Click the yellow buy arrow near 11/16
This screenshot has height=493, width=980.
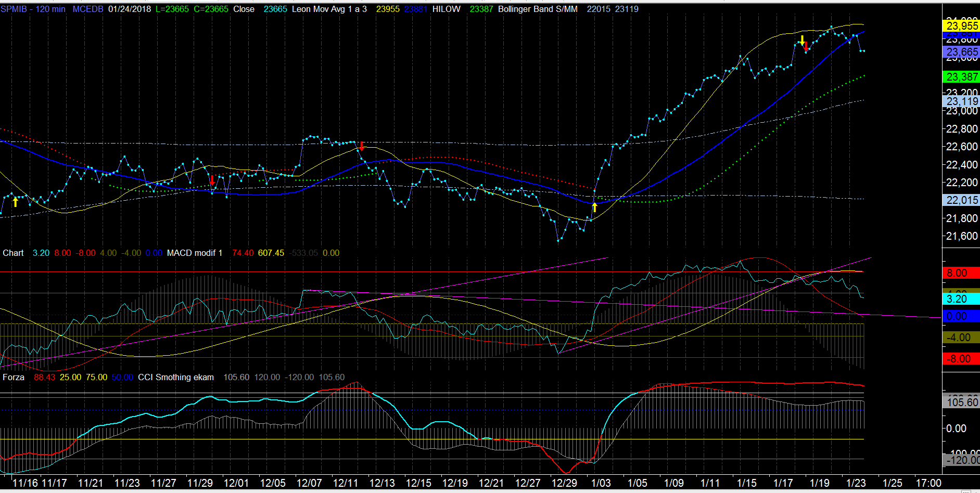(x=16, y=202)
